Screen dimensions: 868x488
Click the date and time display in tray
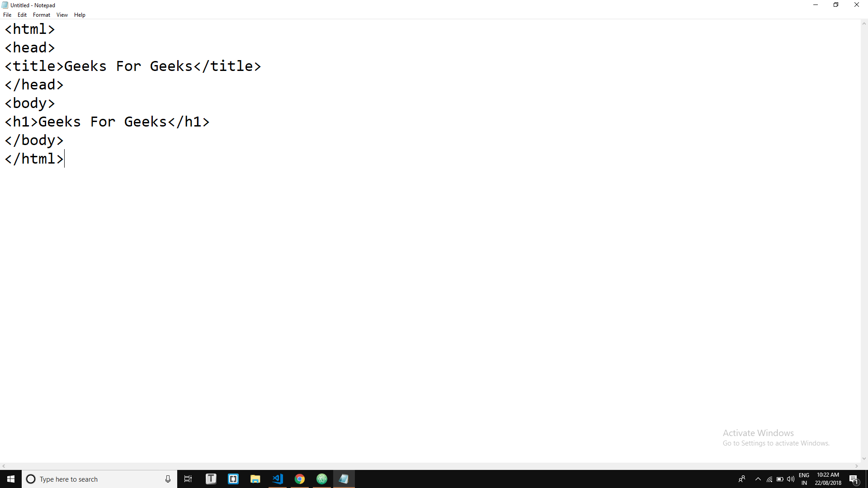[829, 479]
